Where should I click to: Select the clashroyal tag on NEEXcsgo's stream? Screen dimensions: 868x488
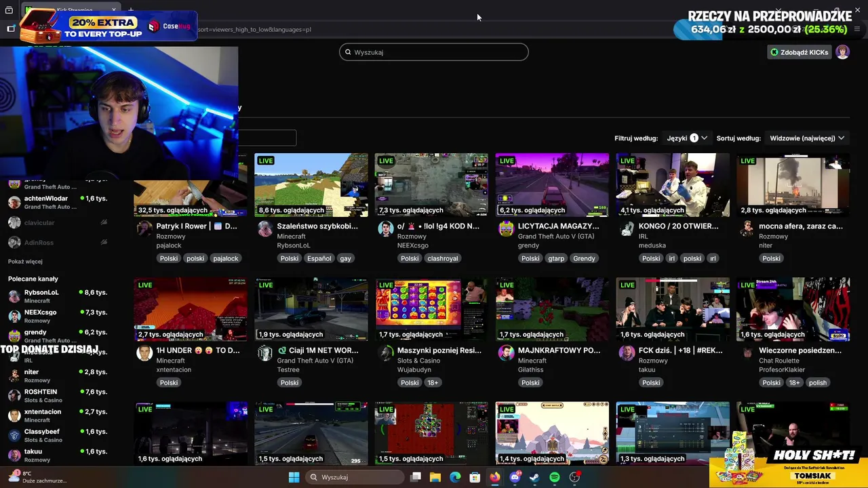coord(443,258)
